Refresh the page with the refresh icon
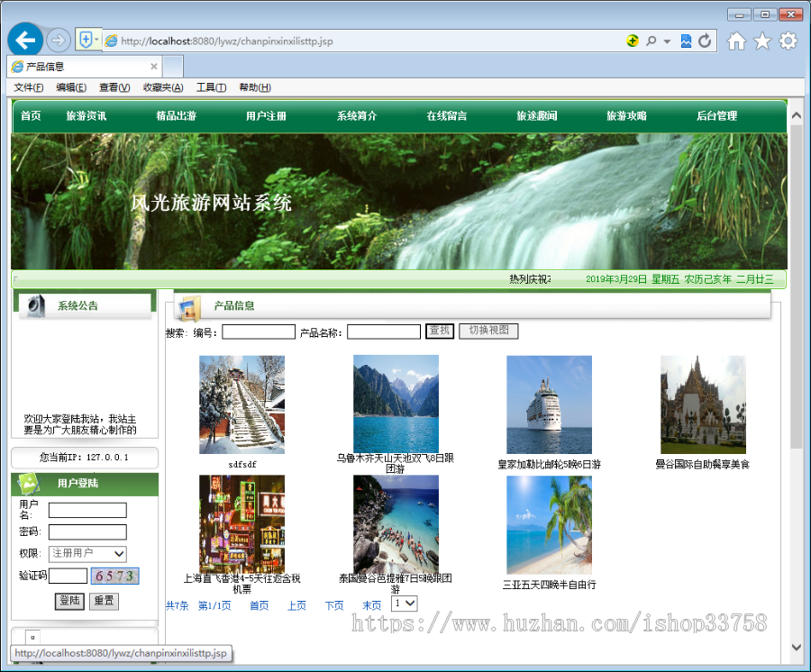The height and width of the screenshot is (672, 811). [705, 40]
